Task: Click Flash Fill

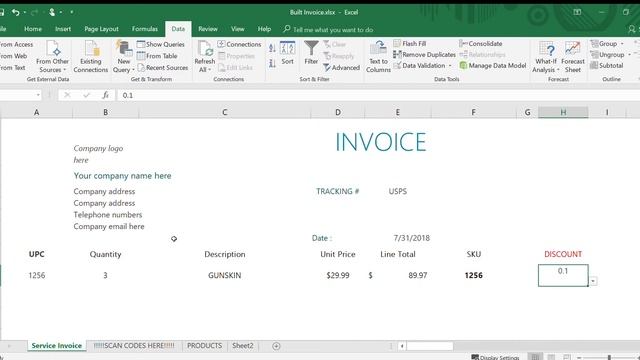Action: (x=409, y=43)
